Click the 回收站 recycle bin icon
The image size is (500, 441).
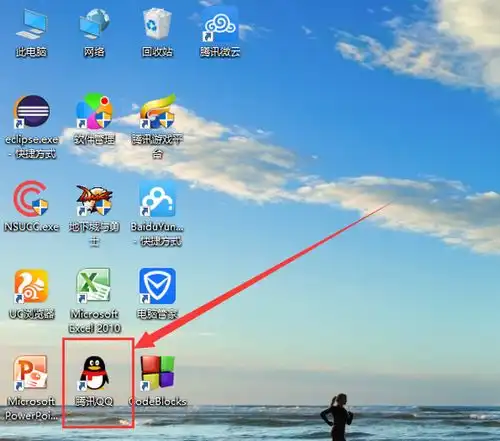[x=157, y=24]
